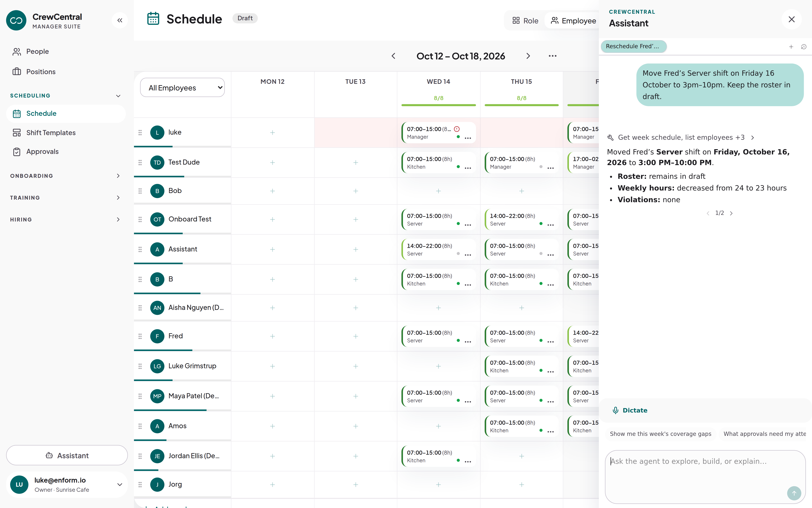Open Onboard Test's Thursday 14:00-22:00 shift
The width and height of the screenshot is (812, 508).
pos(521,220)
